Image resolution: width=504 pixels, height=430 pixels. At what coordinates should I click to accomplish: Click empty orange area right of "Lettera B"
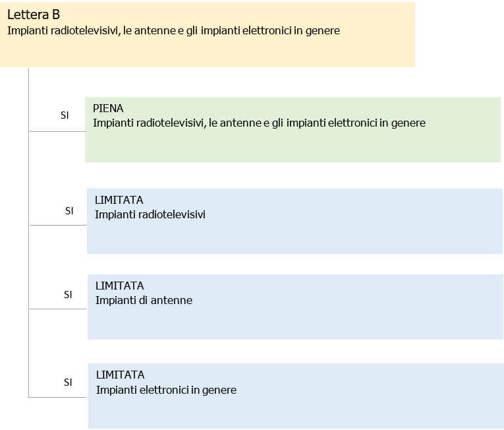(264, 15)
